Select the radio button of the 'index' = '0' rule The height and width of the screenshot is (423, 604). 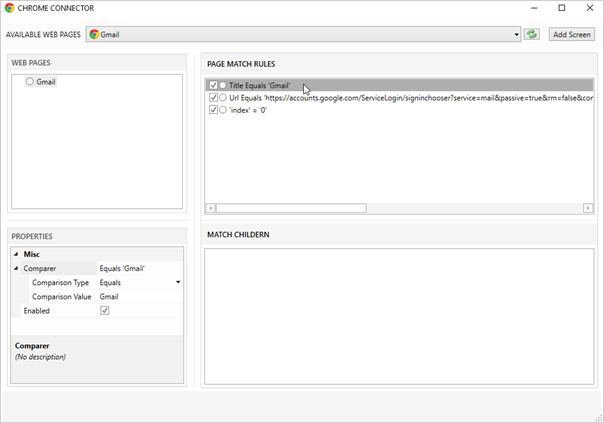pos(223,110)
